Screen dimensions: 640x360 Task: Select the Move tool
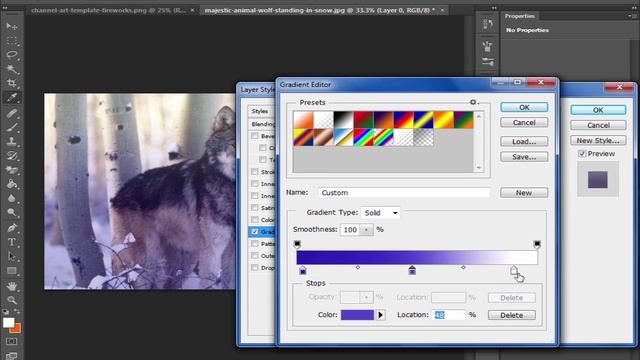pyautogui.click(x=11, y=26)
